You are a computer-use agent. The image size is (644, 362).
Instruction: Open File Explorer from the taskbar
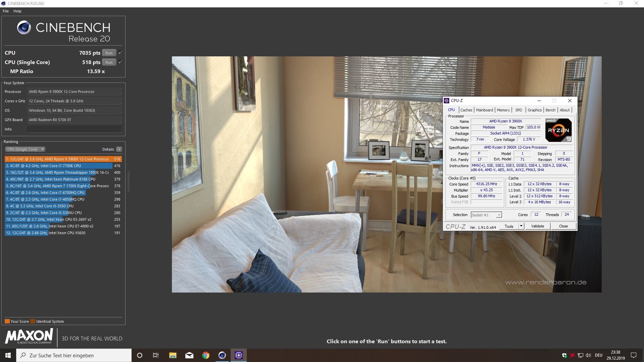tap(173, 355)
